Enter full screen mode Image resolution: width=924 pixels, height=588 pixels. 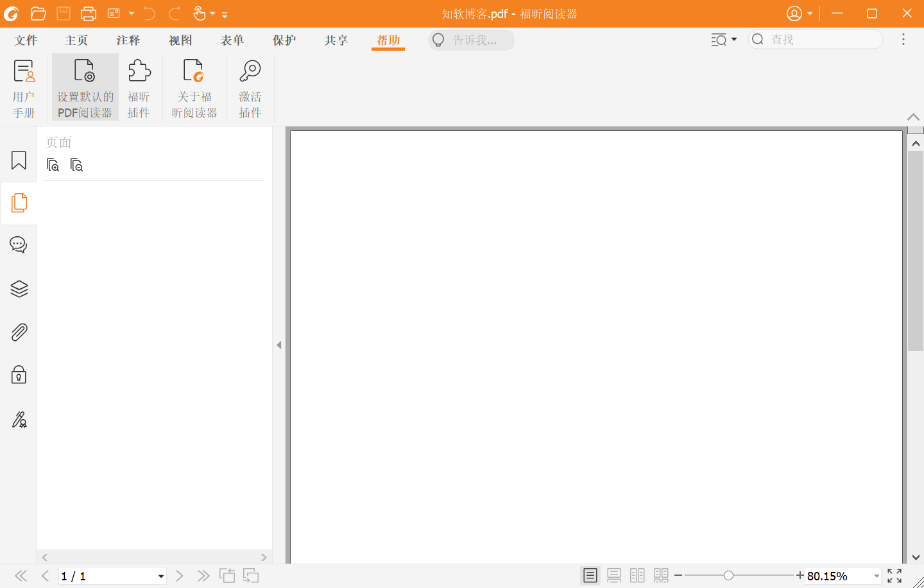894,576
